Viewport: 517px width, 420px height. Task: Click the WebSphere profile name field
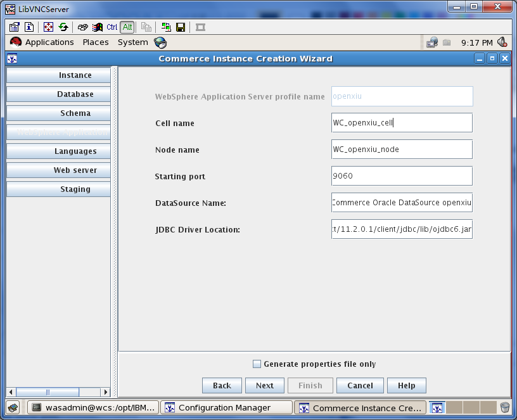coord(402,96)
